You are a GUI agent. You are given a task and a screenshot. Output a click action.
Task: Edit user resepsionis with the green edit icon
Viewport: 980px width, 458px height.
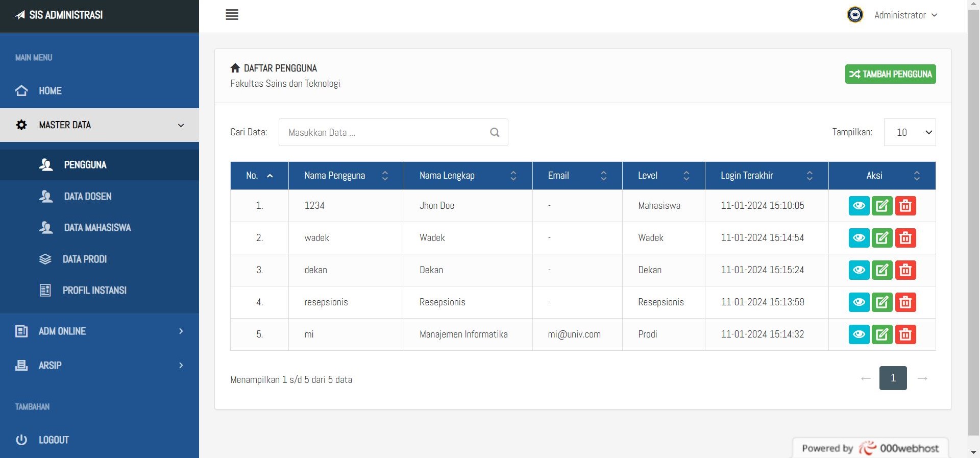click(882, 302)
